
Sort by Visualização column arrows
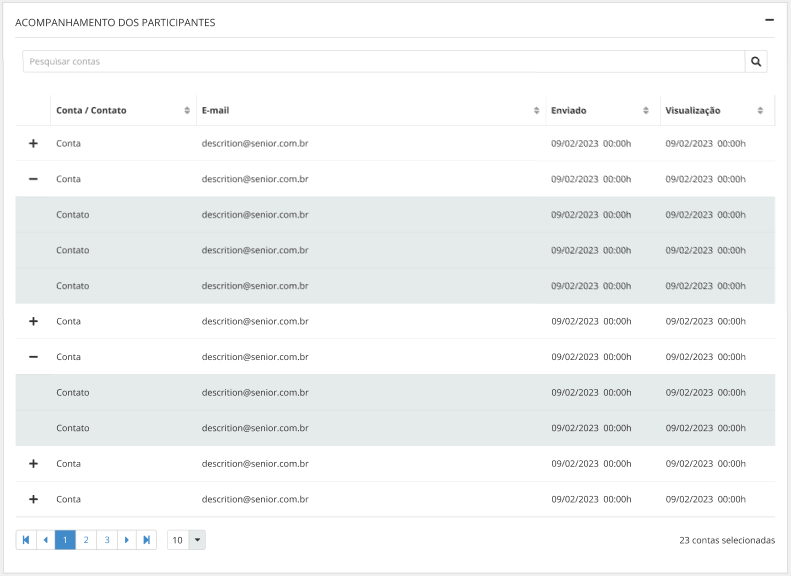(760, 111)
